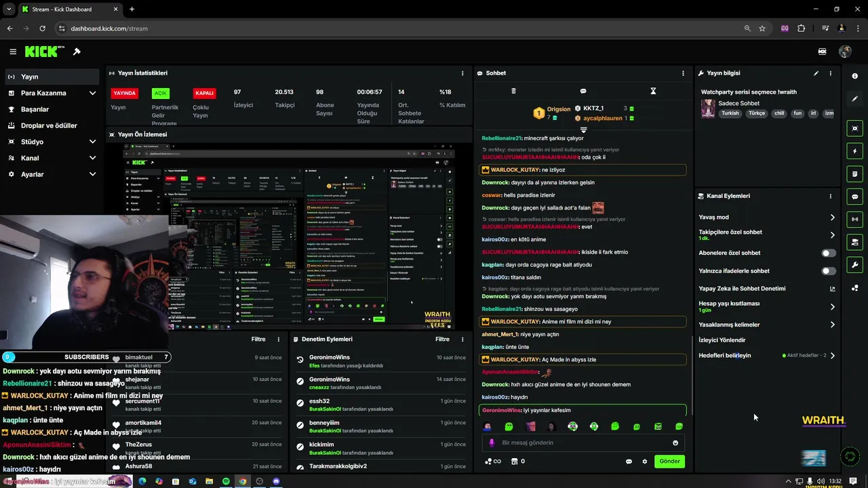Open Hedefleri belirleyin chevron
Image resolution: width=868 pixels, height=488 pixels.
coord(833,355)
